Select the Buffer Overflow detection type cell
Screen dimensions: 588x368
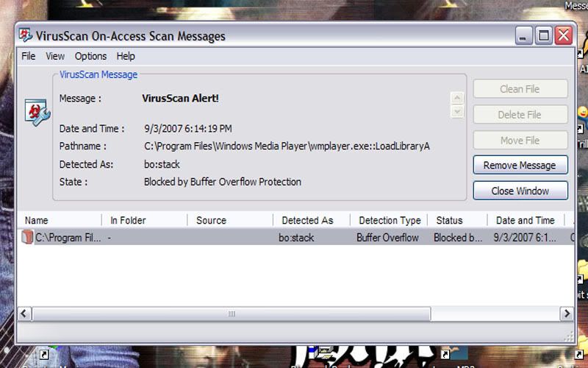[387, 238]
